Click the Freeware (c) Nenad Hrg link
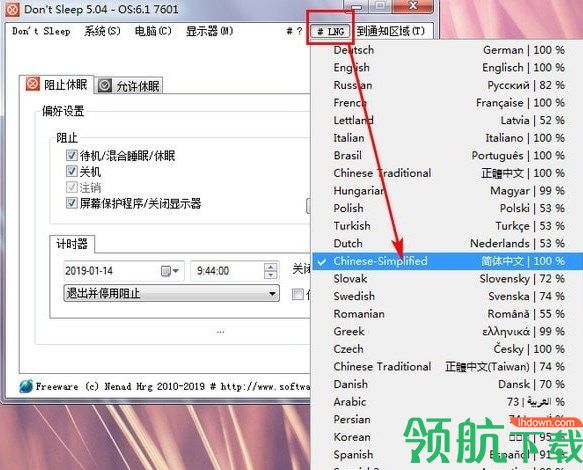The width and height of the screenshot is (583, 470). tap(173, 387)
